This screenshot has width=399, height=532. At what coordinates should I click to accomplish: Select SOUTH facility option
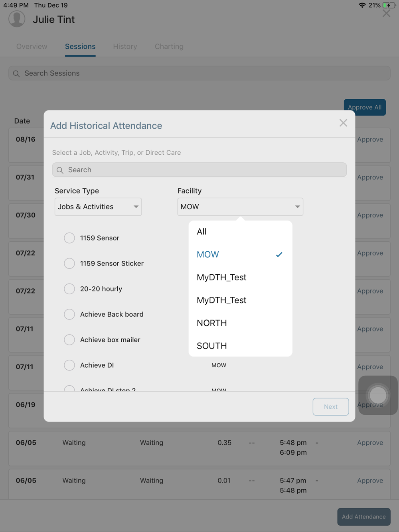click(x=240, y=346)
